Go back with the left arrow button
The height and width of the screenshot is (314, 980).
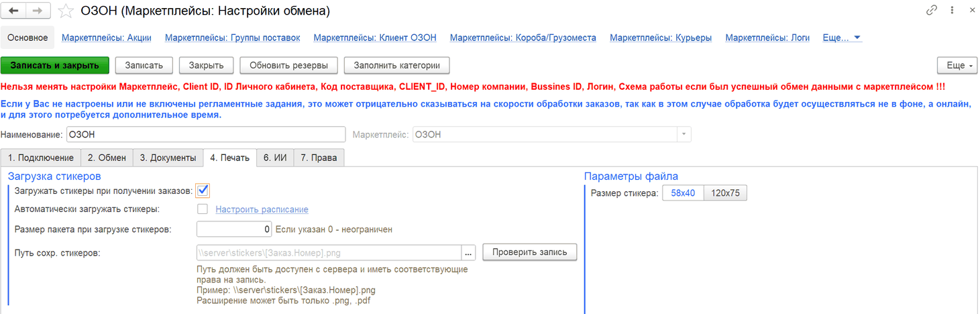(14, 11)
